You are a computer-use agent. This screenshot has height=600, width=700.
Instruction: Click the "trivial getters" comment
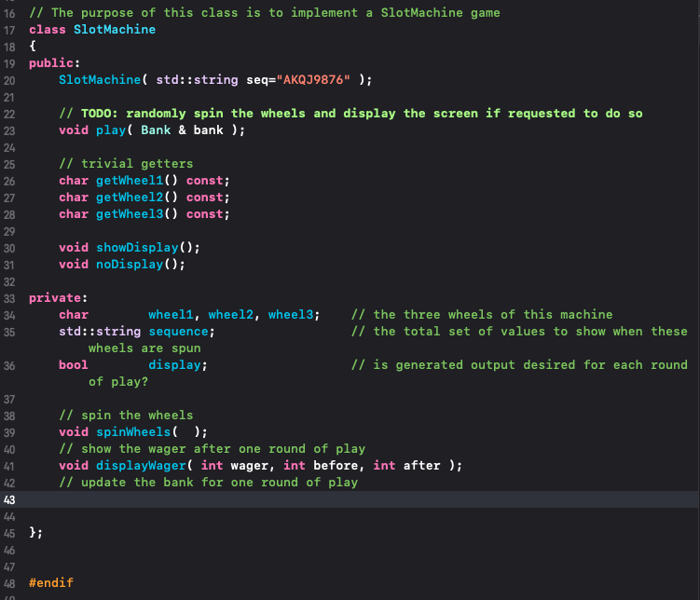point(126,164)
